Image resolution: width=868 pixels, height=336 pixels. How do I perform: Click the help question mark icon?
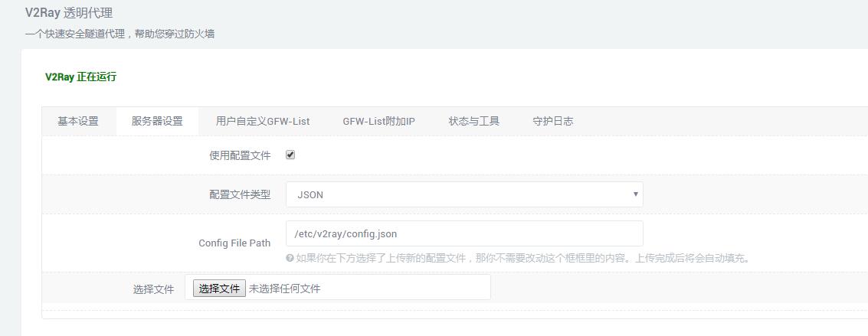pyautogui.click(x=290, y=259)
